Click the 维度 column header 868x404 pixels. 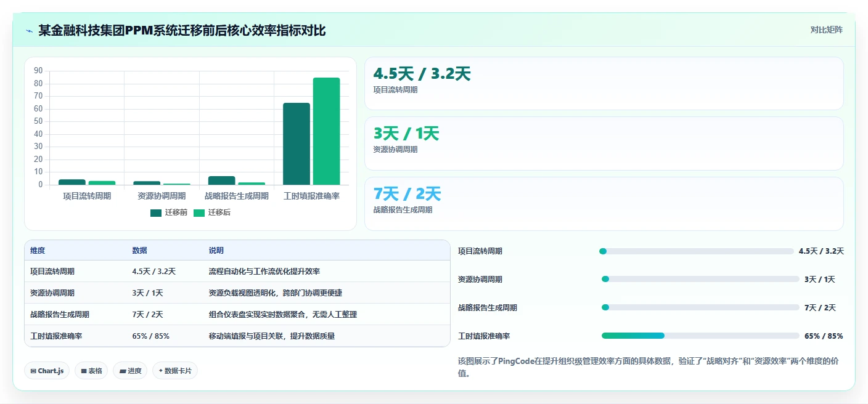pos(38,251)
